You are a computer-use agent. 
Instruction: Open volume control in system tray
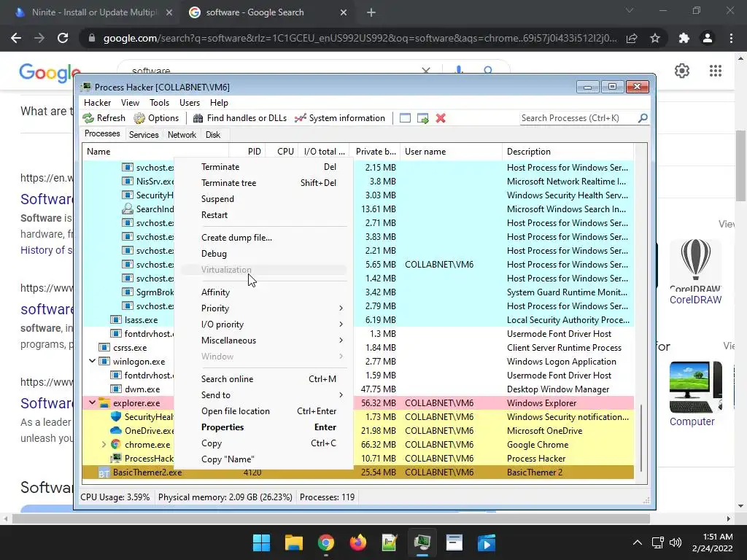click(x=676, y=542)
